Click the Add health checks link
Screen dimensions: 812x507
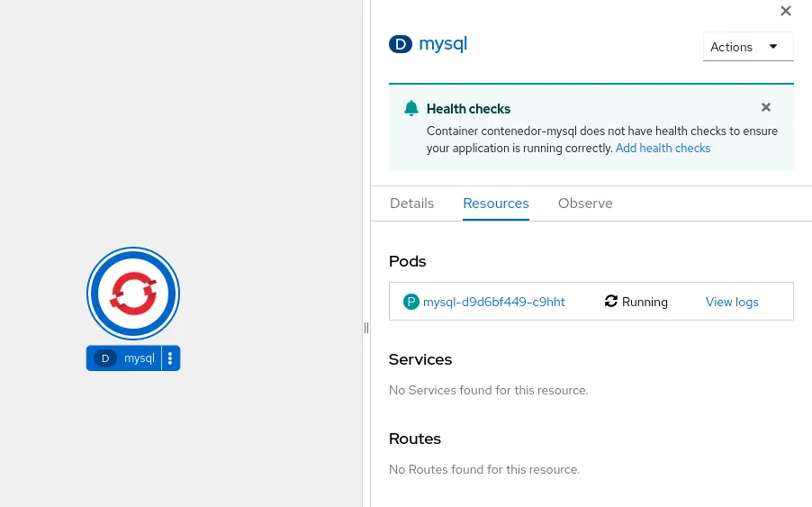663,148
